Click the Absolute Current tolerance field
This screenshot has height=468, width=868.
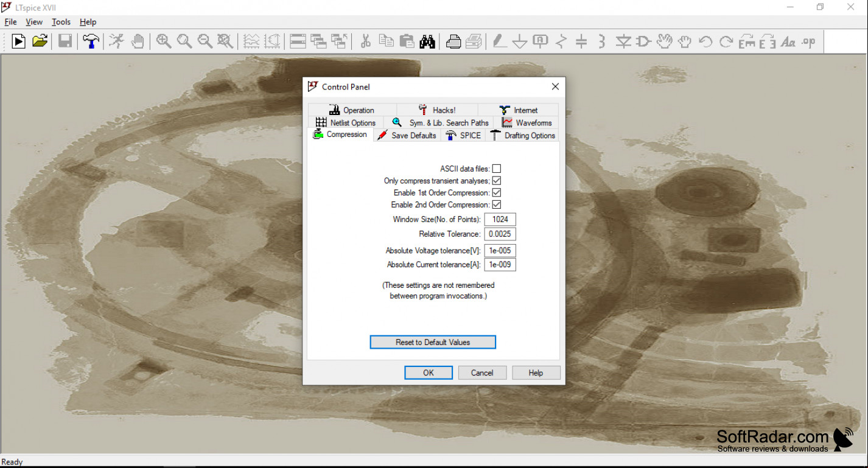pyautogui.click(x=500, y=265)
